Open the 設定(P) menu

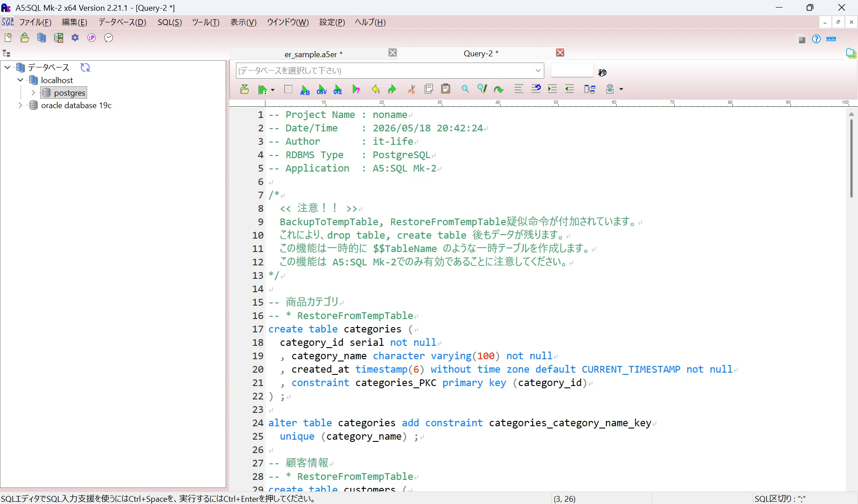[x=332, y=22]
